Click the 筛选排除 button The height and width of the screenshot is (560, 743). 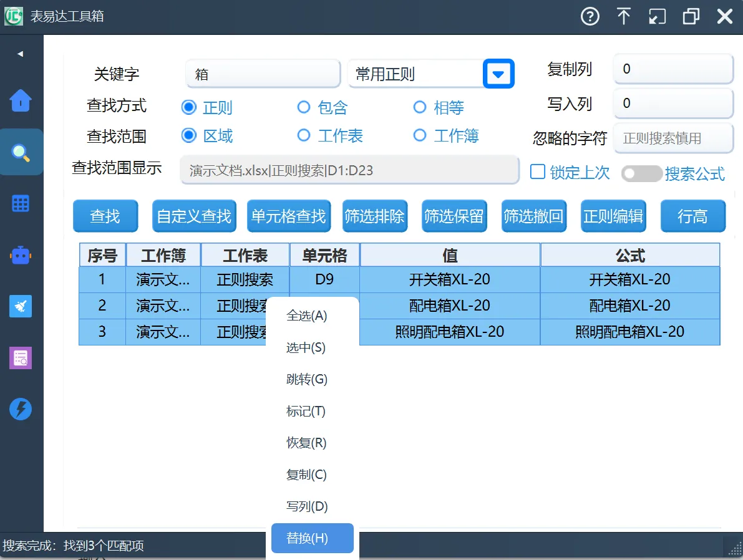click(x=375, y=216)
